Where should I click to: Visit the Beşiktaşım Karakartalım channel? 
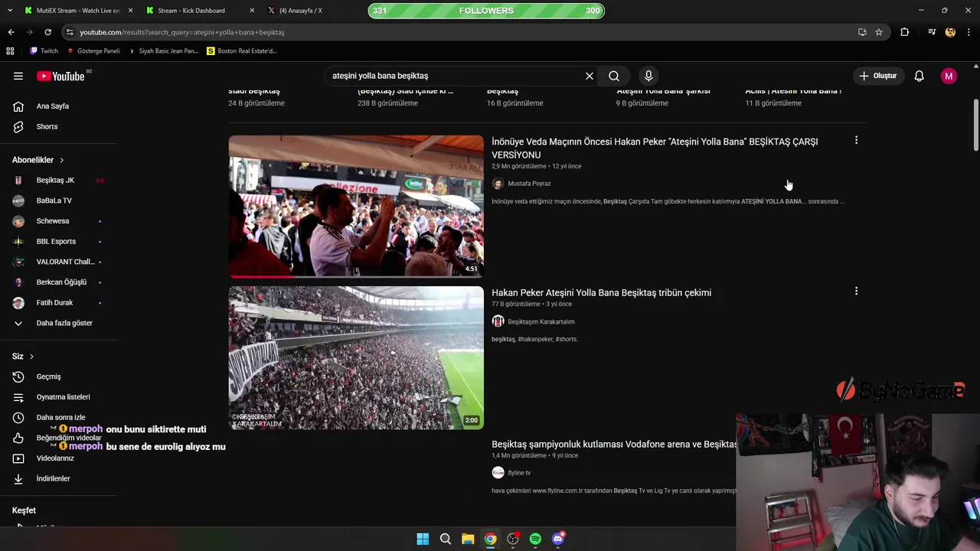click(541, 321)
